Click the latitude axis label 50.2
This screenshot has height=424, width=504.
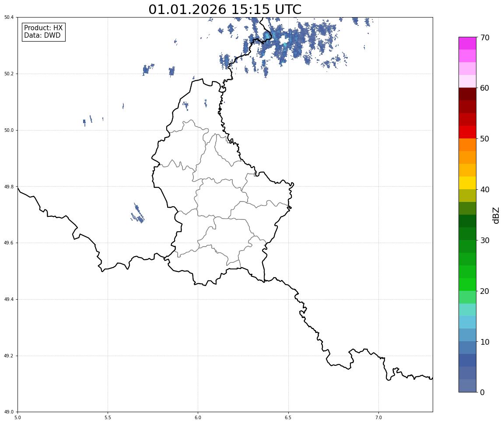[x=9, y=74]
